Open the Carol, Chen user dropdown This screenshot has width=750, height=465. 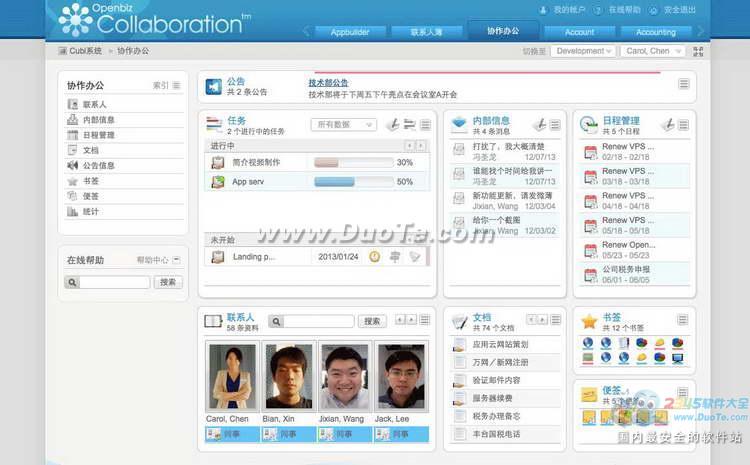point(653,51)
